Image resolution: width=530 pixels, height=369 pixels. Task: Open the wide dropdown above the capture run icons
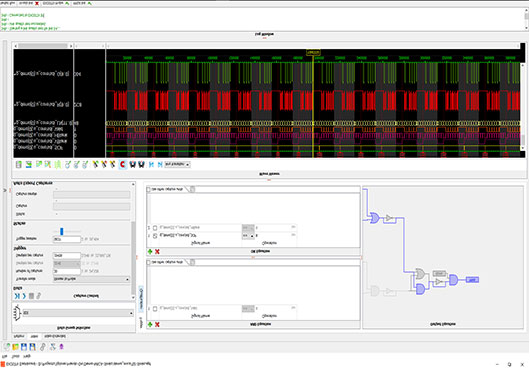point(91,279)
